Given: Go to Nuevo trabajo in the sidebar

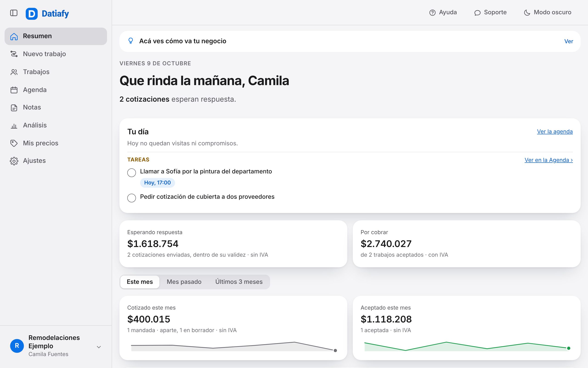Looking at the screenshot, I should point(56,54).
